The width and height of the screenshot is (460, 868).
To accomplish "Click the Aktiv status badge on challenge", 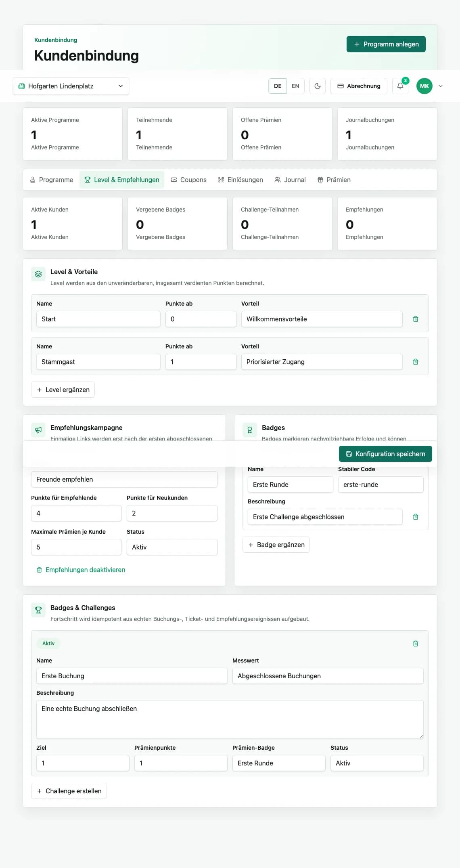I will pos(48,644).
